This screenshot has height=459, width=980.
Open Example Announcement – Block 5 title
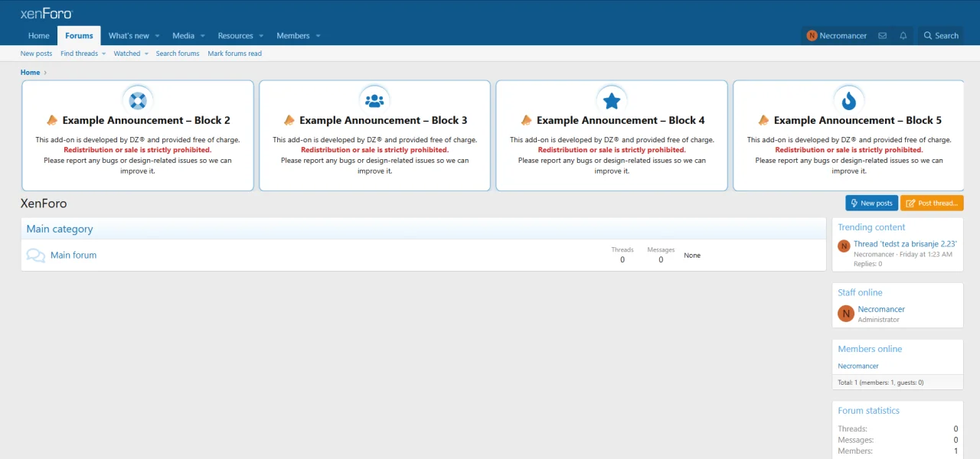click(858, 120)
